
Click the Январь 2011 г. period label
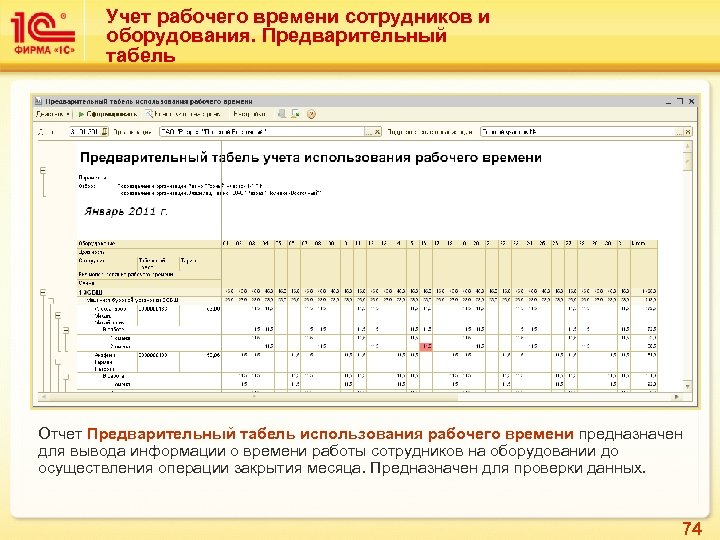126,211
